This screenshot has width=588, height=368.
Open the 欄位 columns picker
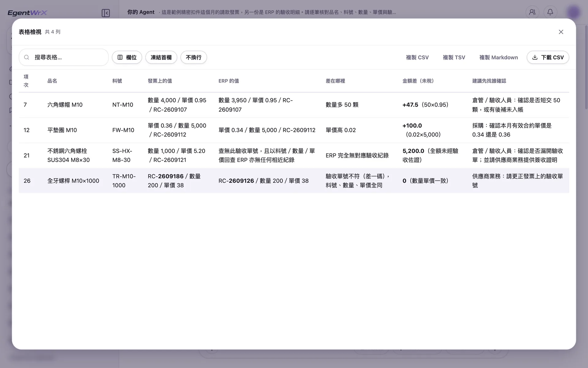(127, 57)
